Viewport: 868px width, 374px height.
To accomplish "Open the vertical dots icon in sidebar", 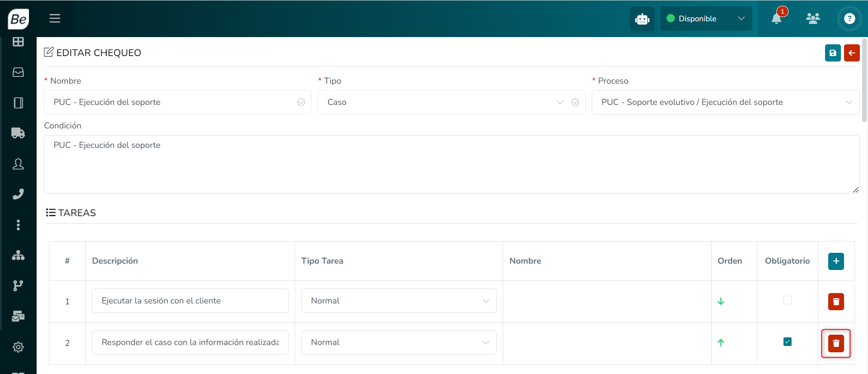I will pos(18,225).
